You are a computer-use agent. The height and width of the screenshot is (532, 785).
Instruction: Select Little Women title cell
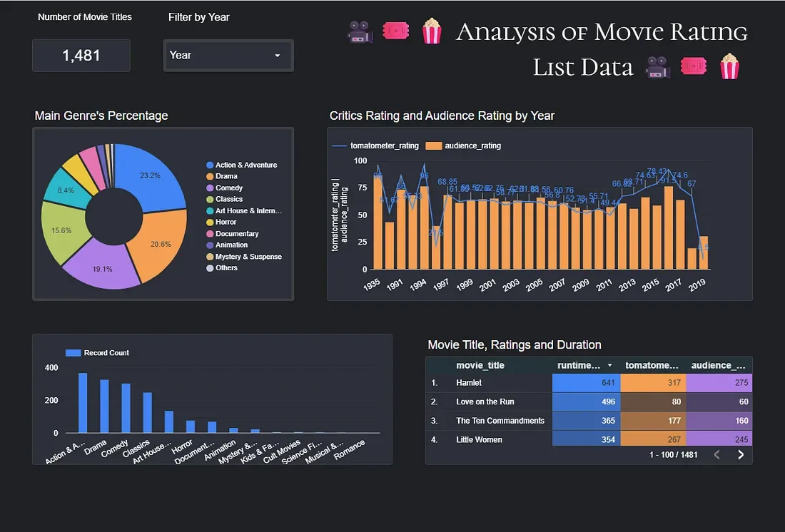479,440
